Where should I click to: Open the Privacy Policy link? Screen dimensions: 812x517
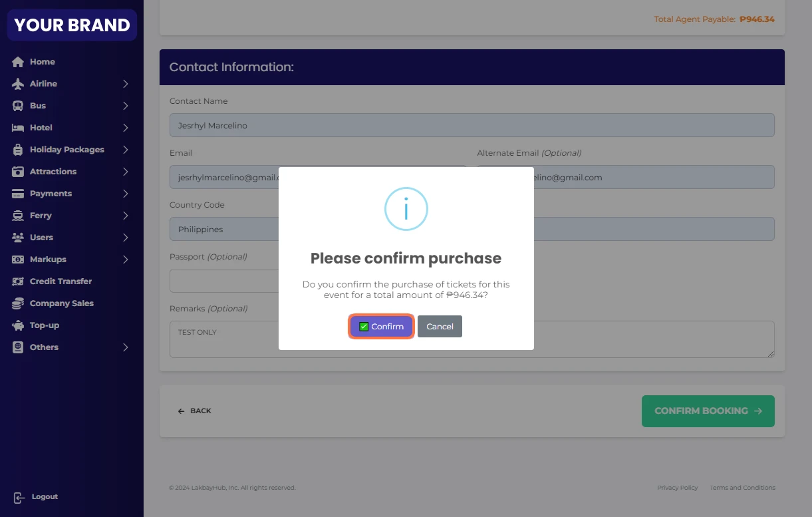click(x=677, y=488)
